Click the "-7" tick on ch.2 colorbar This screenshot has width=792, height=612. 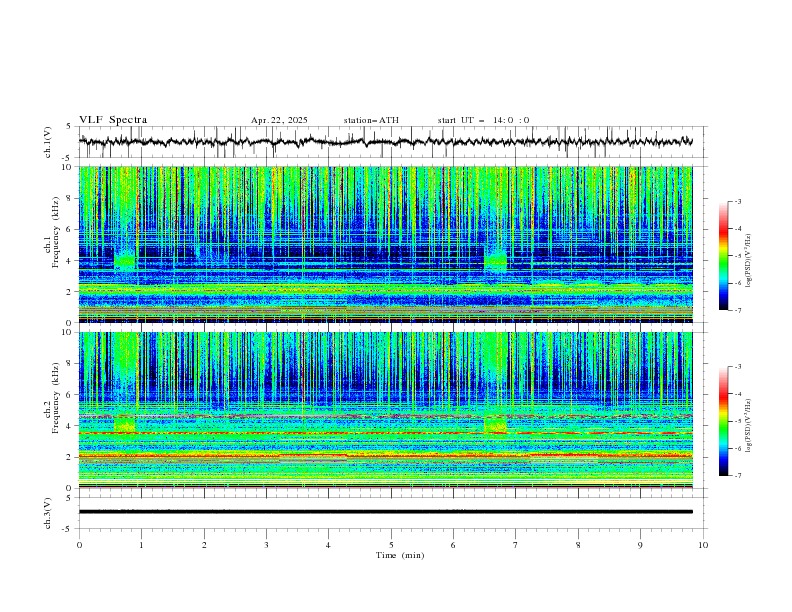(x=738, y=476)
